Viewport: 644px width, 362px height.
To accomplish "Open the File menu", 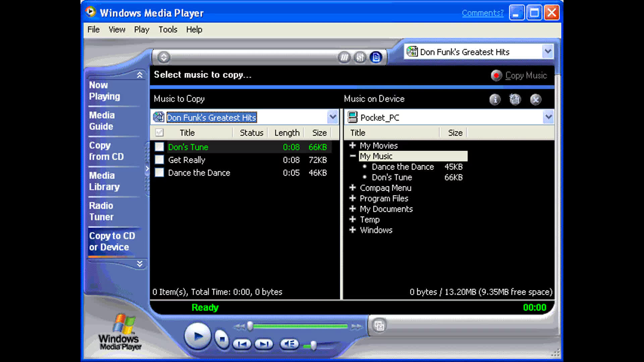I will 93,29.
